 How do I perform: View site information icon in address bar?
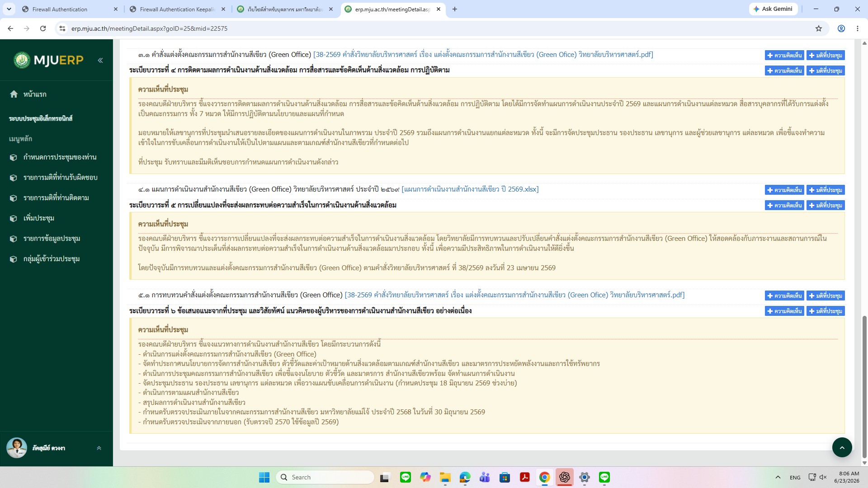pos(63,28)
